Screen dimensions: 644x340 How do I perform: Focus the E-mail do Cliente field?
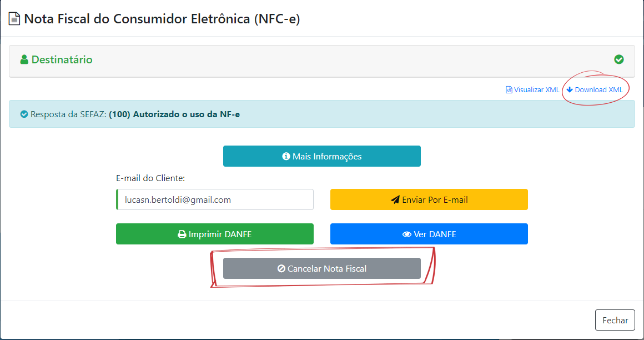[x=215, y=199]
